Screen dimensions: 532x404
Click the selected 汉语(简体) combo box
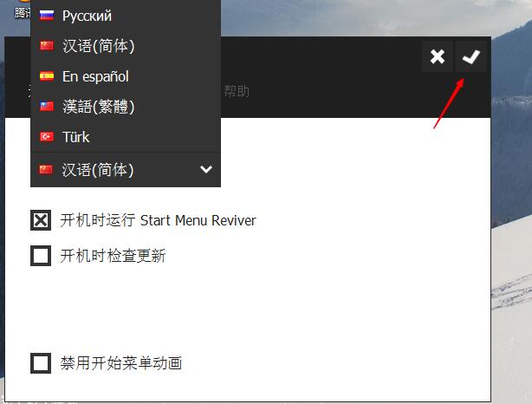pos(126,169)
